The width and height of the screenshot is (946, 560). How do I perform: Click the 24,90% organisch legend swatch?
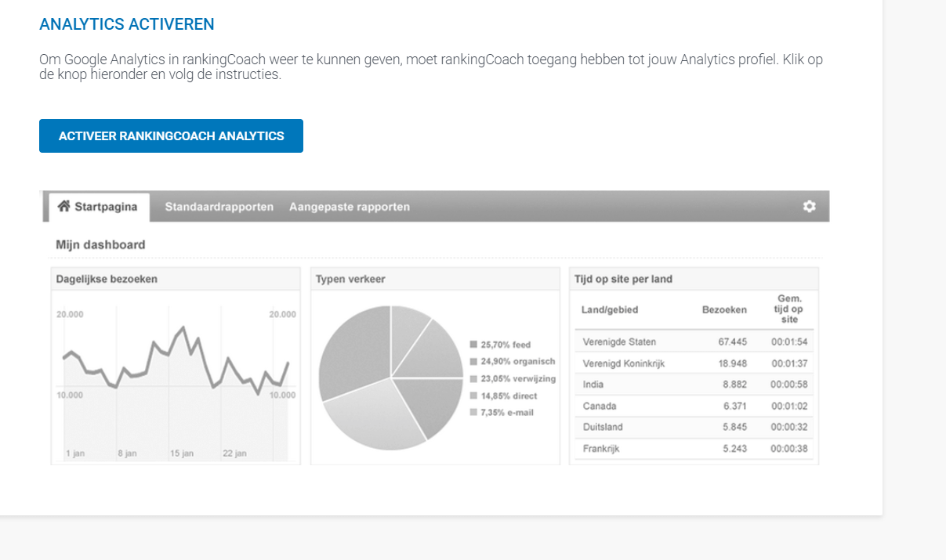pos(473,362)
